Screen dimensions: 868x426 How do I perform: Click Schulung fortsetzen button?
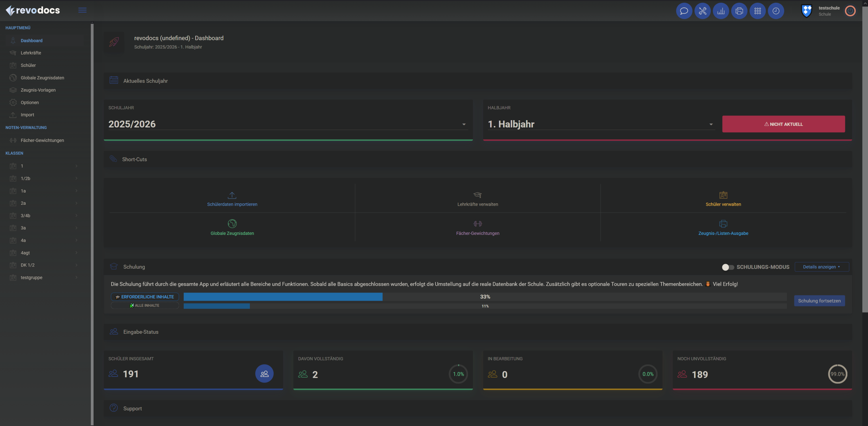tap(819, 301)
